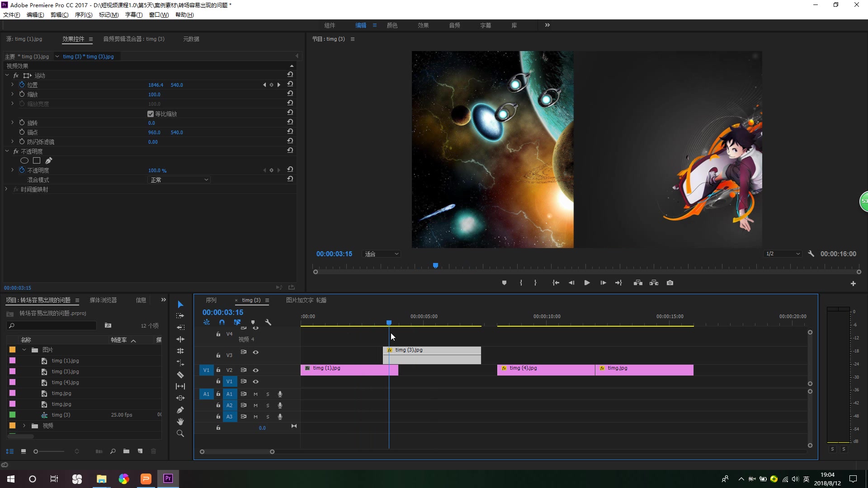The image size is (868, 488).
Task: Open blend mode dropdown 正常
Action: click(179, 180)
